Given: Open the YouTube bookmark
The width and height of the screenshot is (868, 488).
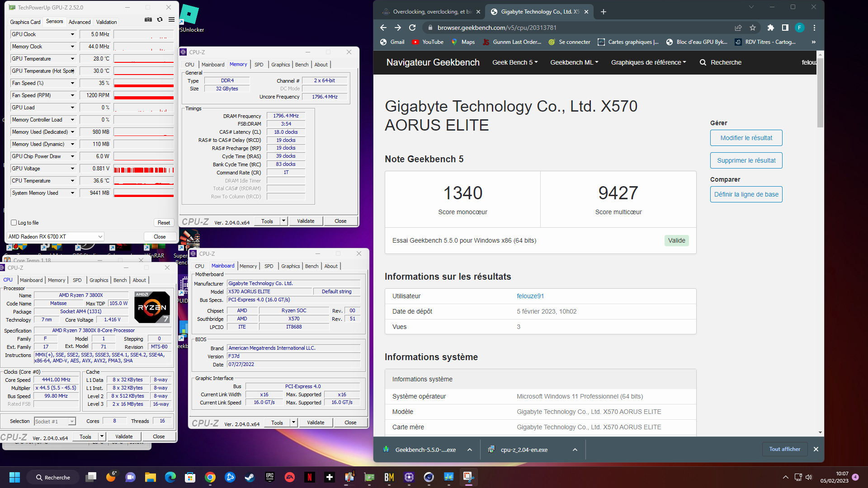Looking at the screenshot, I should click(x=428, y=42).
